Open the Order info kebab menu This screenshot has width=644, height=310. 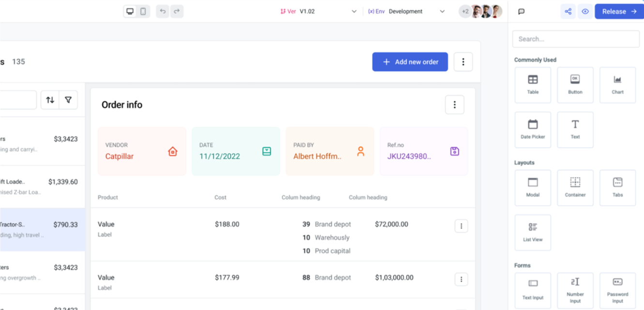coord(454,105)
